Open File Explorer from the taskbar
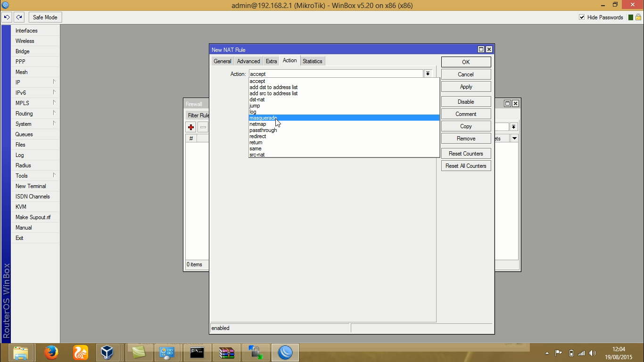This screenshot has width=644, height=362. click(21, 353)
